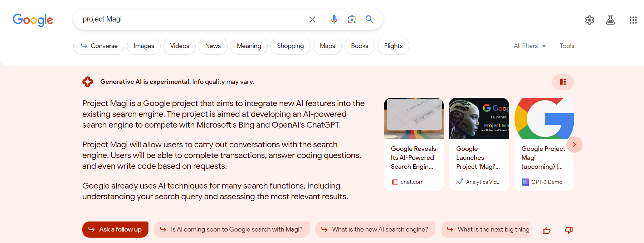The width and height of the screenshot is (644, 243).
Task: Click the paragraph starting 'Google already uses AI techniques'
Action: [215, 191]
